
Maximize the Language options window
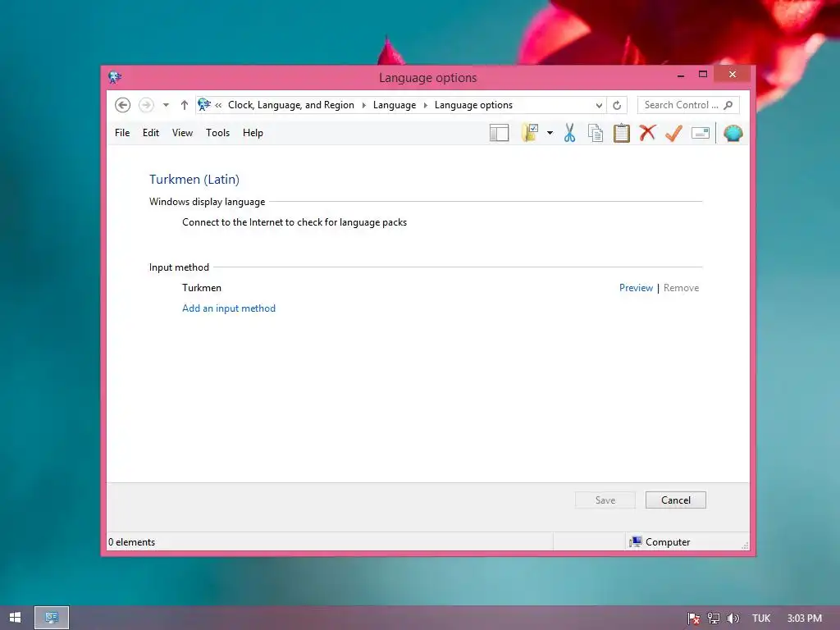coord(703,75)
